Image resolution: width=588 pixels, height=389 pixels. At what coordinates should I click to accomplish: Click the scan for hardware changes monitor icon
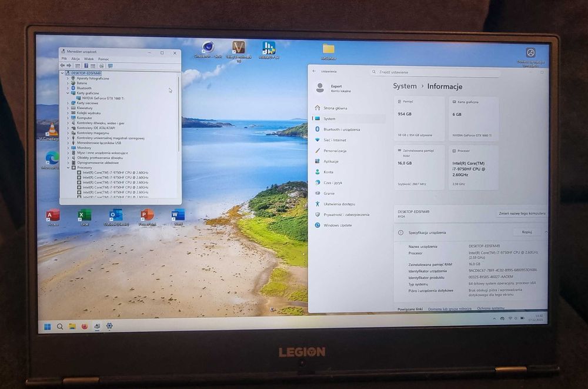coord(111,66)
